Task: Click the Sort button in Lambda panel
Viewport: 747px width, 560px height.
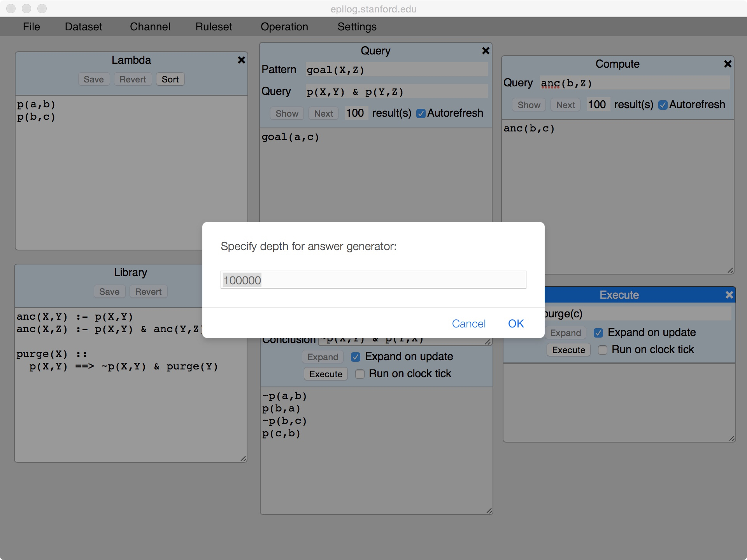Action: [x=170, y=79]
